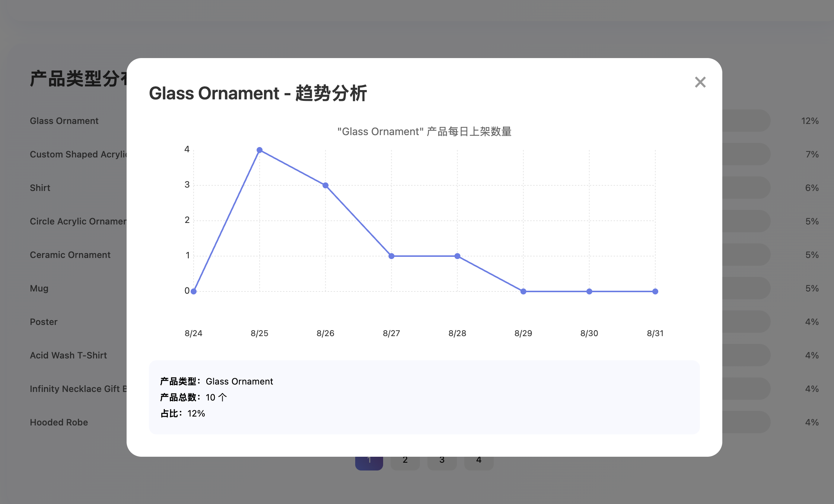Click the 8/24 zero-value data point
The image size is (834, 504).
(194, 291)
